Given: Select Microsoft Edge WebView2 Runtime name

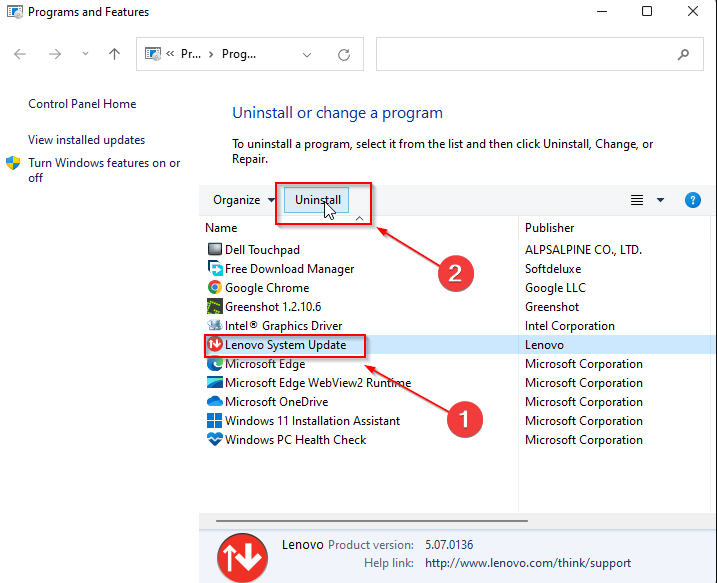Looking at the screenshot, I should pyautogui.click(x=318, y=383).
